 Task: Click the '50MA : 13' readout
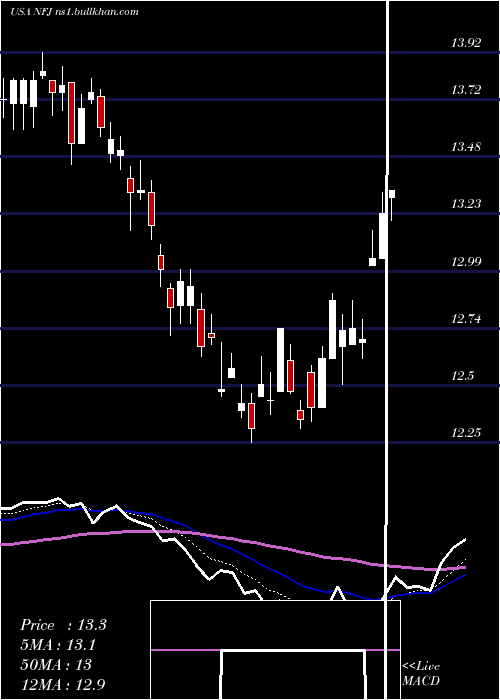click(56, 664)
